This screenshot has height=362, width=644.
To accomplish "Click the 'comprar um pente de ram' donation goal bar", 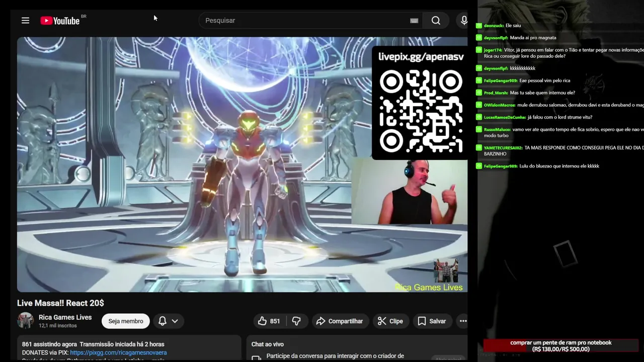I will tap(561, 346).
